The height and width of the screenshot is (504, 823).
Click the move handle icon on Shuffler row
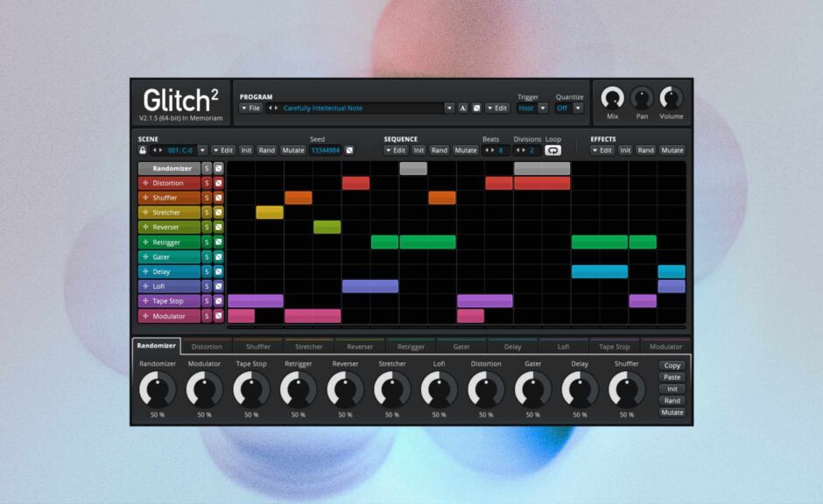click(145, 198)
